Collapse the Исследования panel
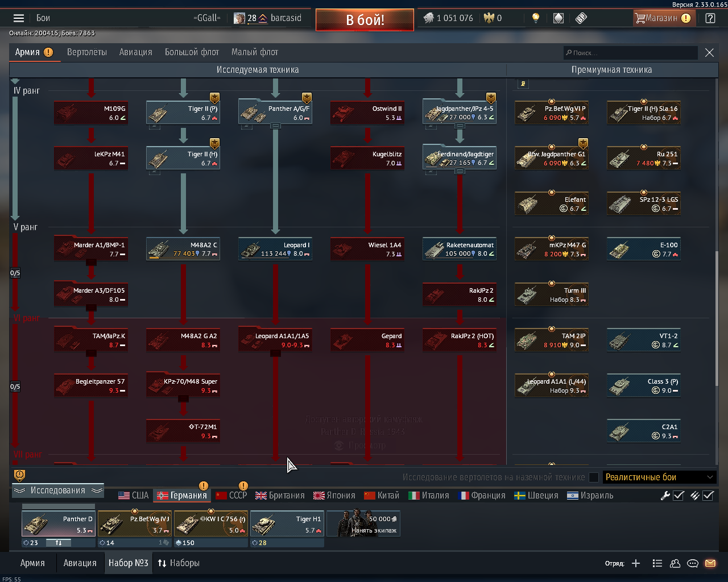The height and width of the screenshot is (582, 728). coord(58,490)
